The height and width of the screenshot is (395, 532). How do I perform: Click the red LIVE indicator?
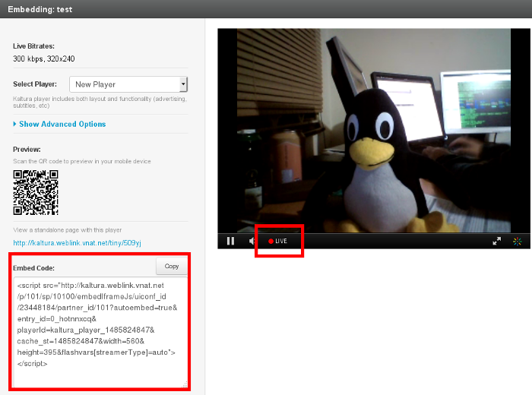click(278, 241)
